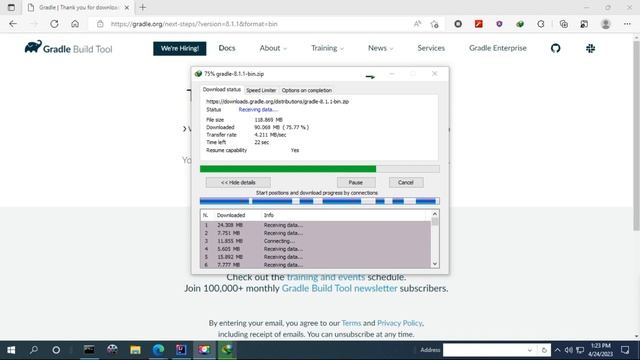640x360 pixels.
Task: Go back using the browser back arrow
Action: (13, 24)
